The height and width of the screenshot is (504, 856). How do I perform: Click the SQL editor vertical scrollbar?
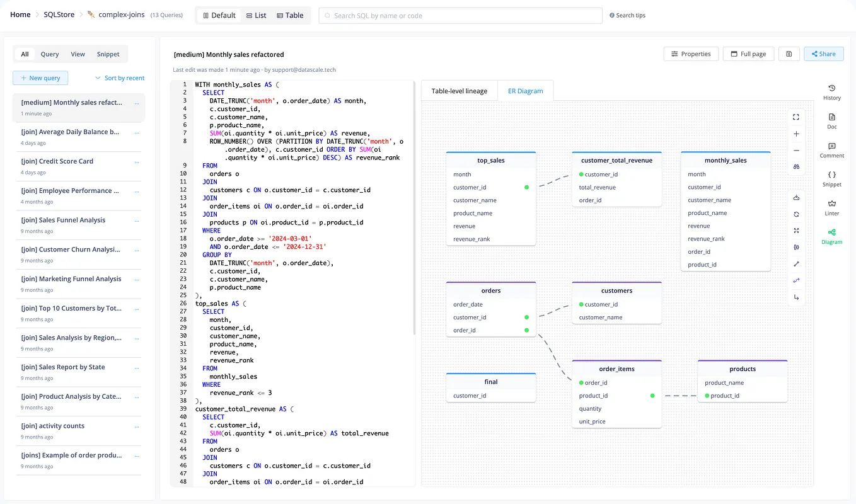pos(414,208)
